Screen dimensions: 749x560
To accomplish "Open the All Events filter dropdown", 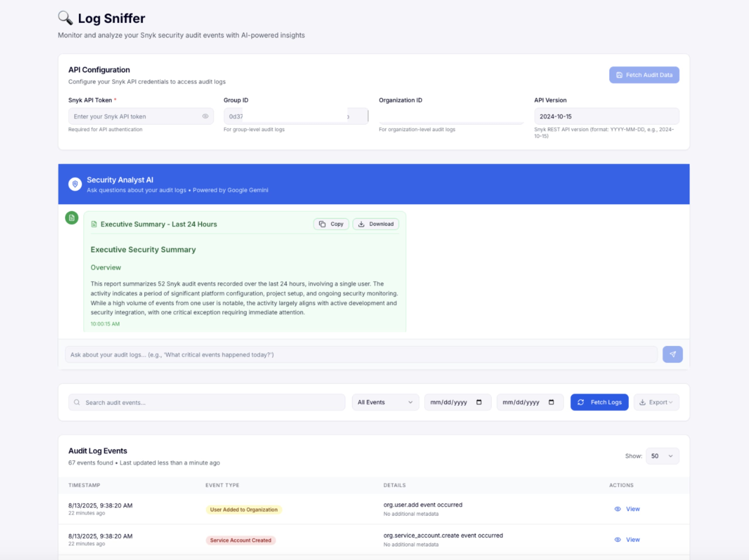I will tap(385, 402).
